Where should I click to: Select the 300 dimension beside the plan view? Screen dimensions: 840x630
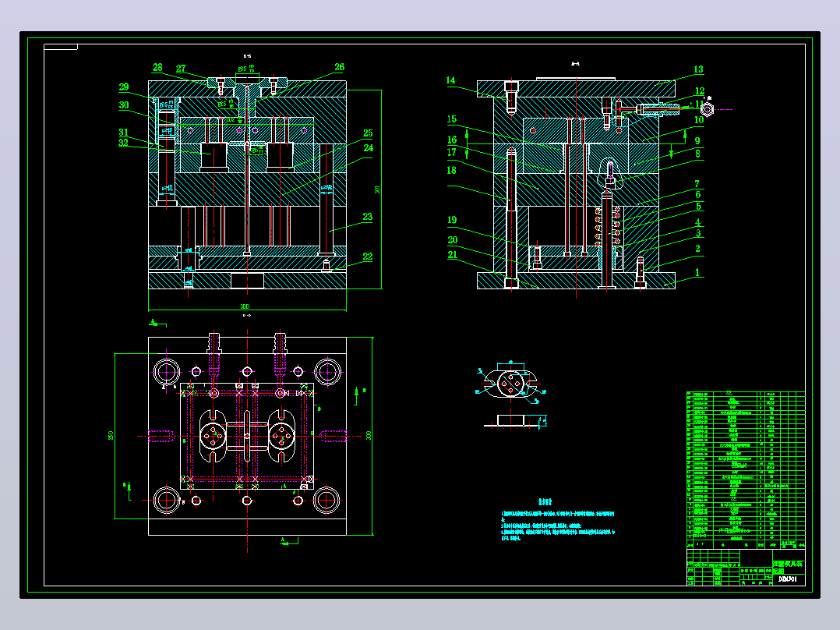[369, 435]
